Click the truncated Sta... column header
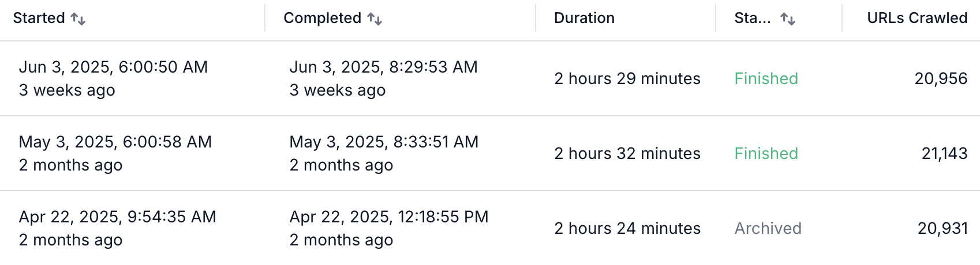Viewport: 980px width, 265px height. pos(752,18)
